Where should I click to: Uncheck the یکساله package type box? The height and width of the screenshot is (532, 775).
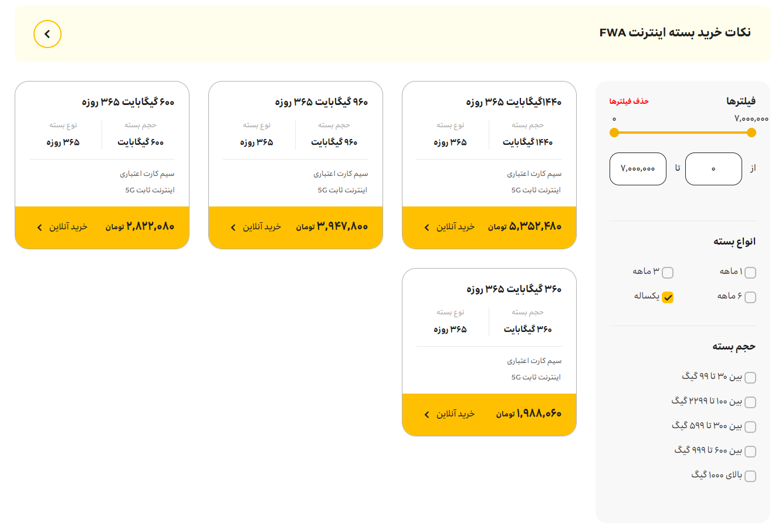pyautogui.click(x=668, y=297)
